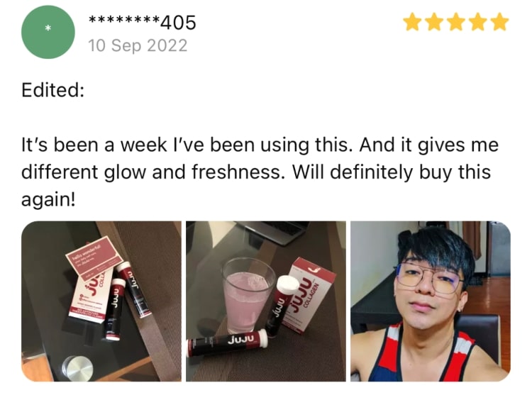532x395 pixels.
Task: Click the Will definitely buy this text
Action: [x=392, y=172]
